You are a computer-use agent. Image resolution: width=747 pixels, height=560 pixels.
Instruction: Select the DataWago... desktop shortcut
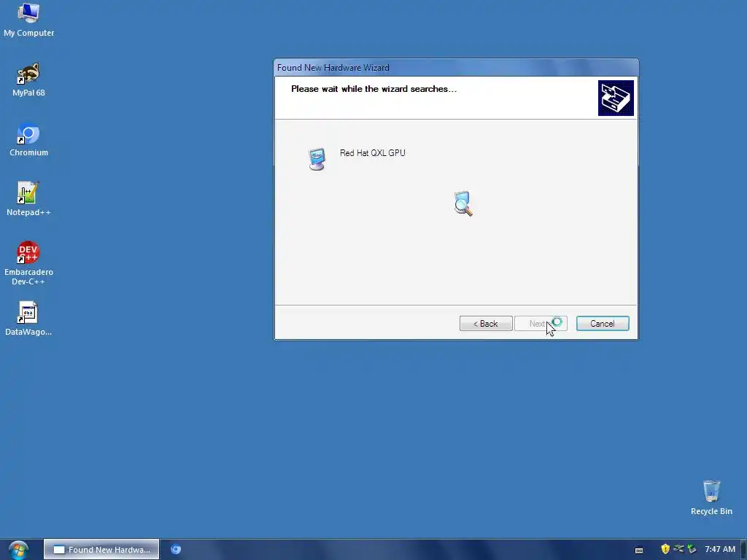tap(28, 319)
